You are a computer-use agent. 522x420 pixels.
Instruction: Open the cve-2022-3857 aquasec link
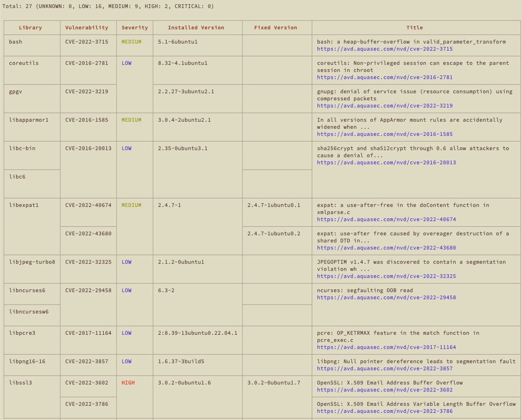click(384, 368)
